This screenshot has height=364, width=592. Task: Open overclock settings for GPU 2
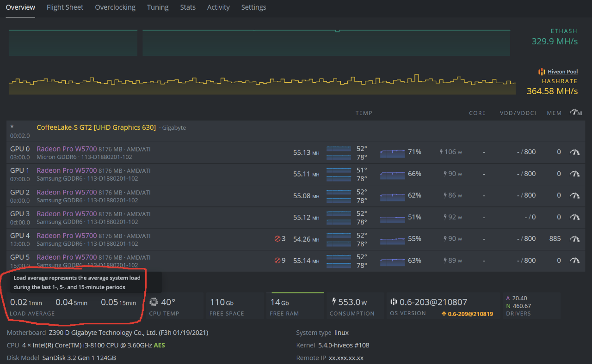point(574,195)
